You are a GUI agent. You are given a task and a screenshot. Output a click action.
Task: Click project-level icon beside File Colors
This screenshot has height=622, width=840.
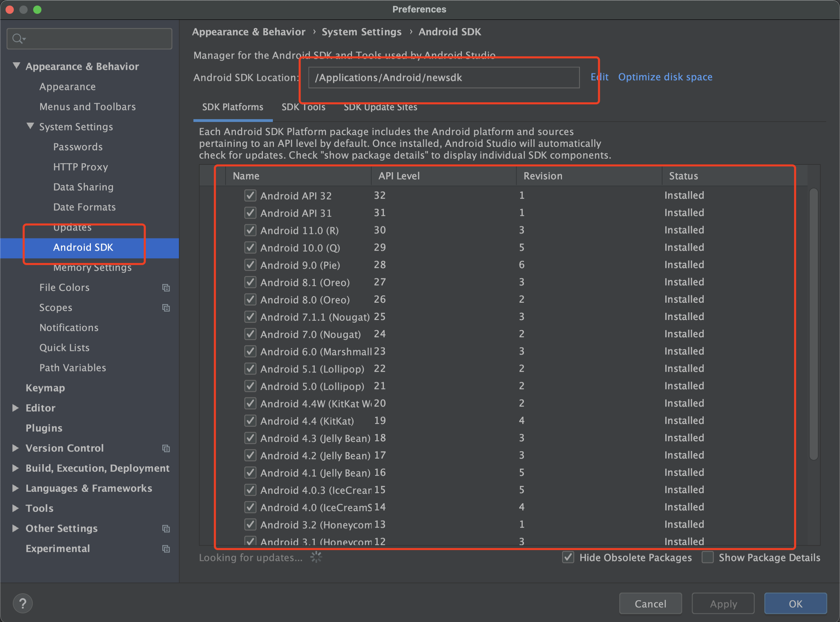point(166,288)
